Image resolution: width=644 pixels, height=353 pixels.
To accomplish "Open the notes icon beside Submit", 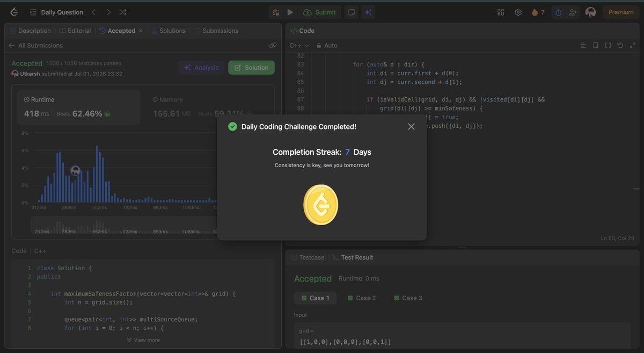I will pos(352,12).
